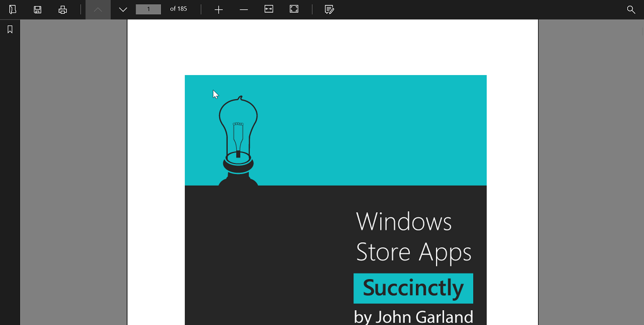This screenshot has height=325, width=644.
Task: Open the notes/annotation icon
Action: [329, 10]
